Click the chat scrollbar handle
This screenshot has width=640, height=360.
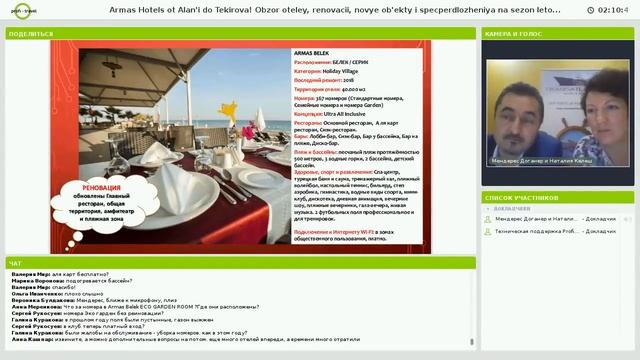click(472, 342)
